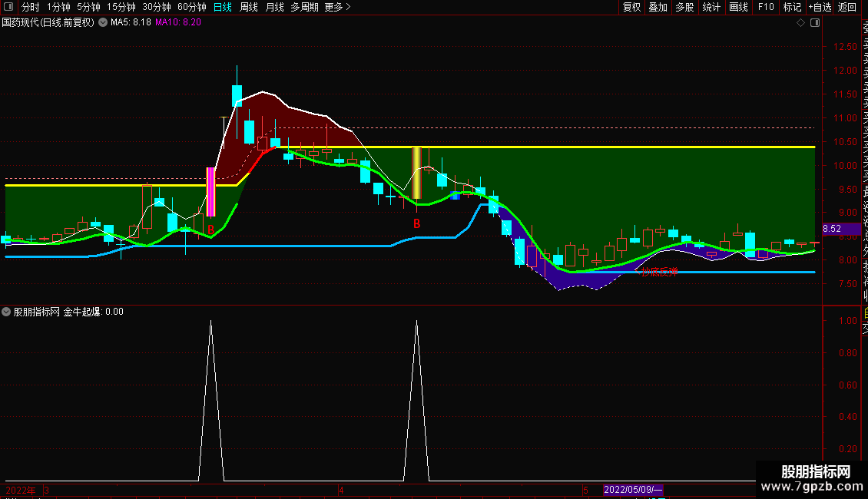
Task: Click the 叠加 overlay button
Action: pyautogui.click(x=658, y=7)
